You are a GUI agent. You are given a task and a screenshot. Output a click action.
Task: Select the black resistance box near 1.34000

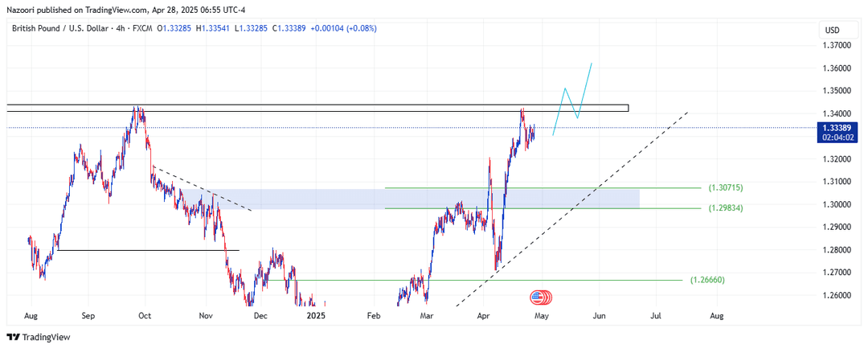pyautogui.click(x=317, y=108)
